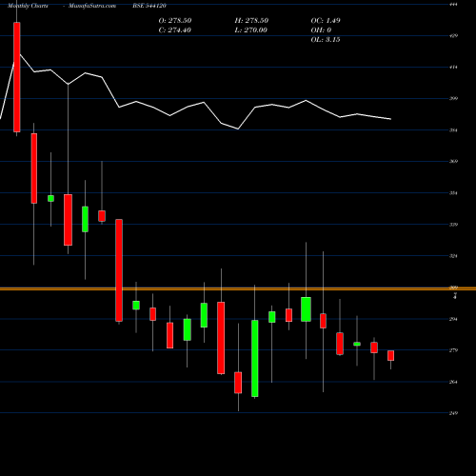Click the 324 price axis label
The width and height of the screenshot is (476, 476).
pos(453,256)
